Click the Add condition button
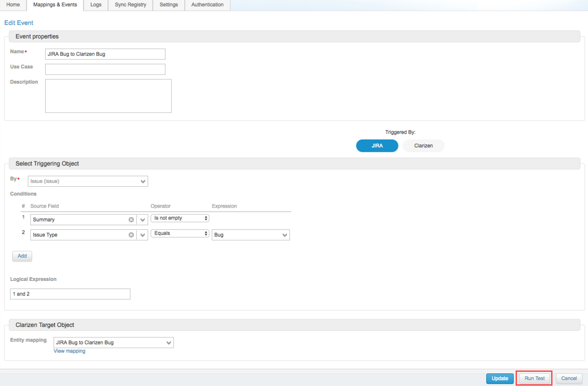 [x=22, y=256]
